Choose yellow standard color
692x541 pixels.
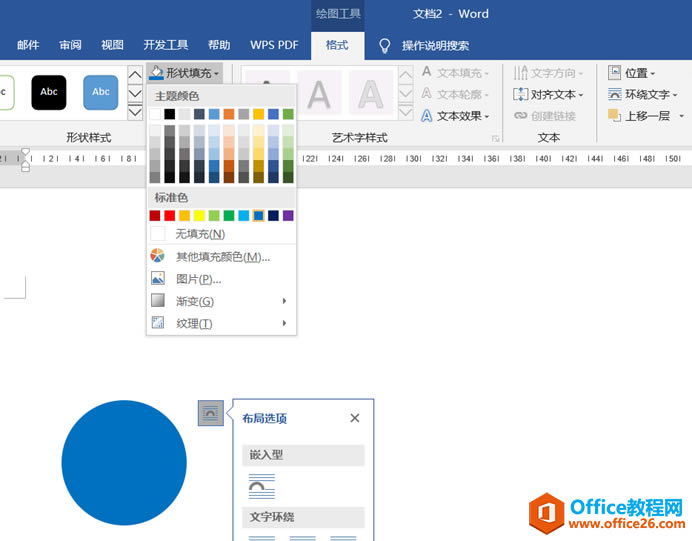[199, 215]
